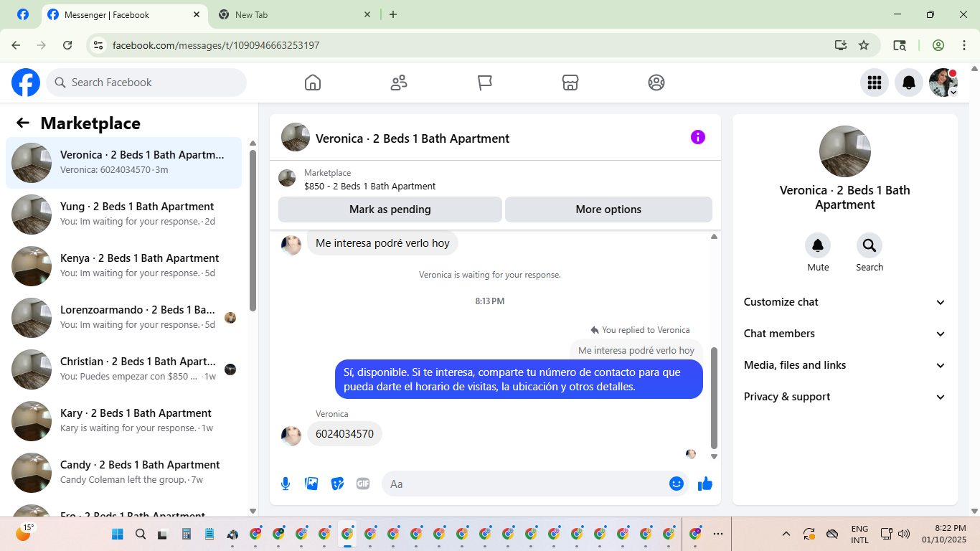Open the Kary conversation

point(124,421)
